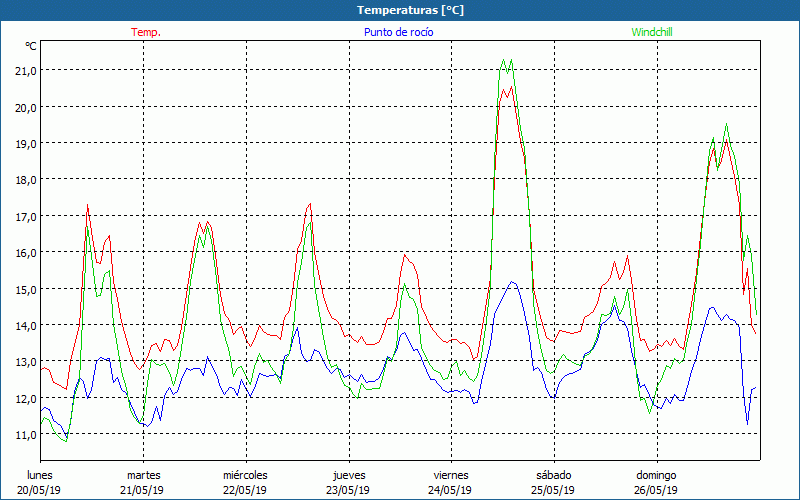Click the 25/05/19 date label
Screen dimensions: 800x500
tap(553, 490)
